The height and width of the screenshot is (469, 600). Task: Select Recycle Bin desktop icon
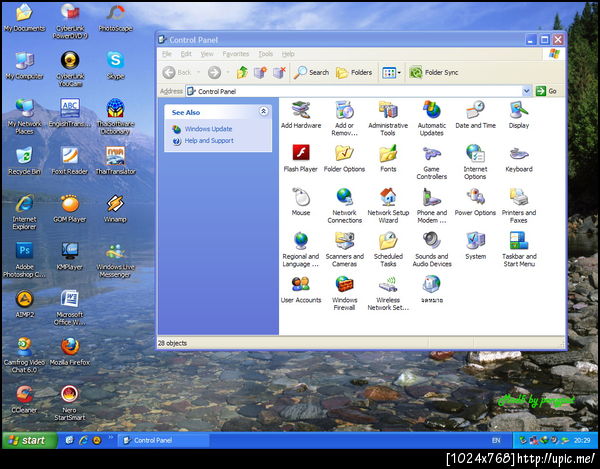(24, 161)
